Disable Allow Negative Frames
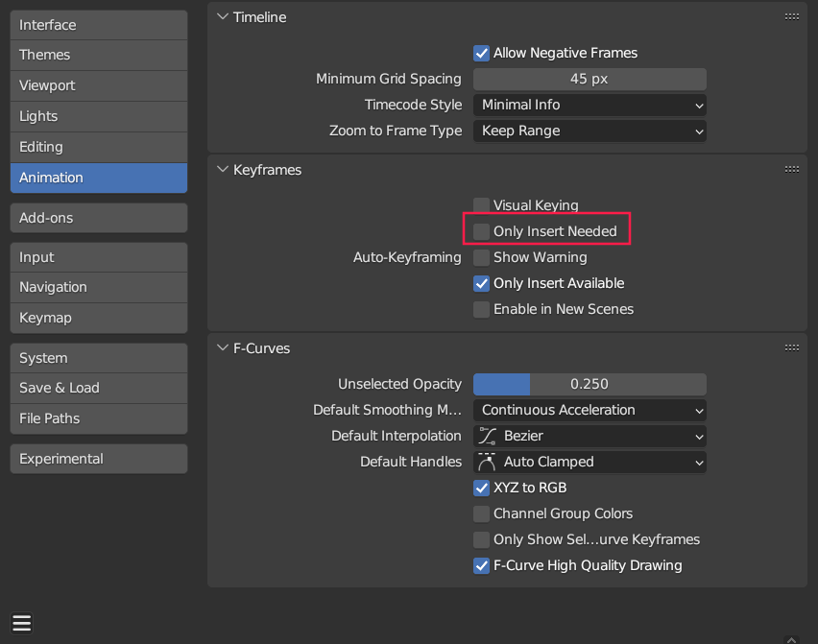 click(x=481, y=53)
